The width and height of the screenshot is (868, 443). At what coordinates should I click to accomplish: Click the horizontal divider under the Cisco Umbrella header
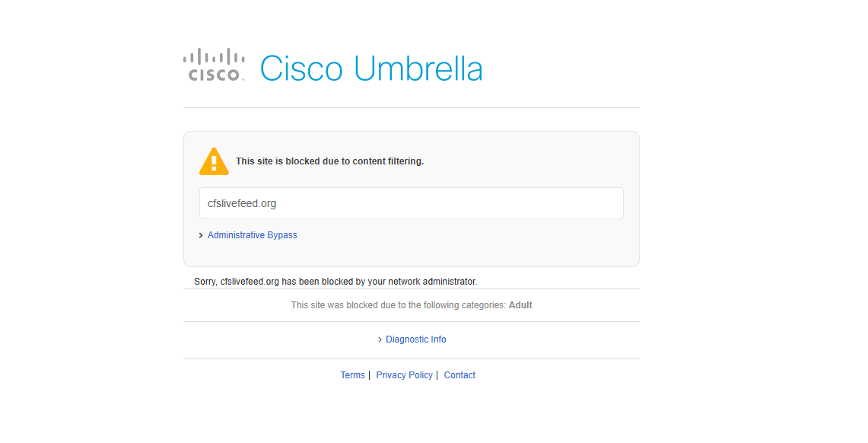pos(412,107)
